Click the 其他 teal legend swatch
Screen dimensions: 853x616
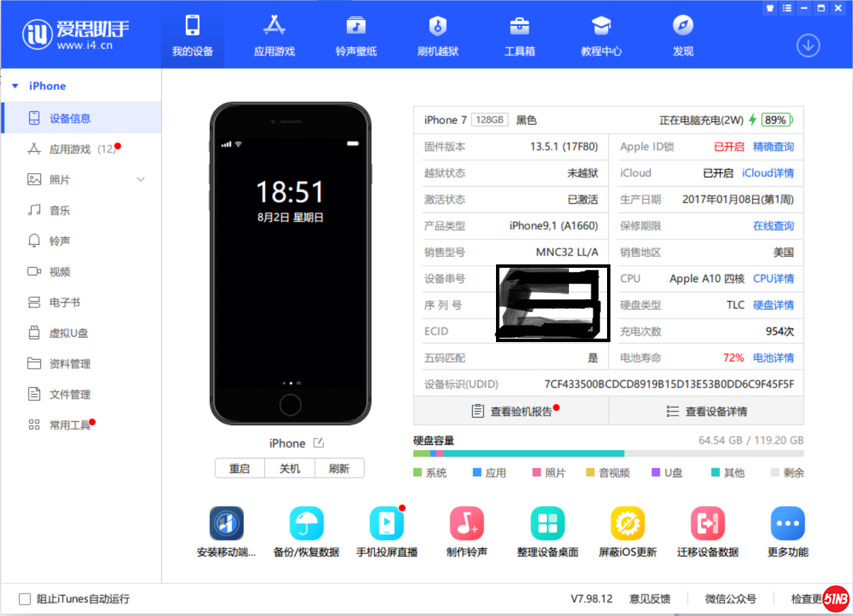coord(715,472)
